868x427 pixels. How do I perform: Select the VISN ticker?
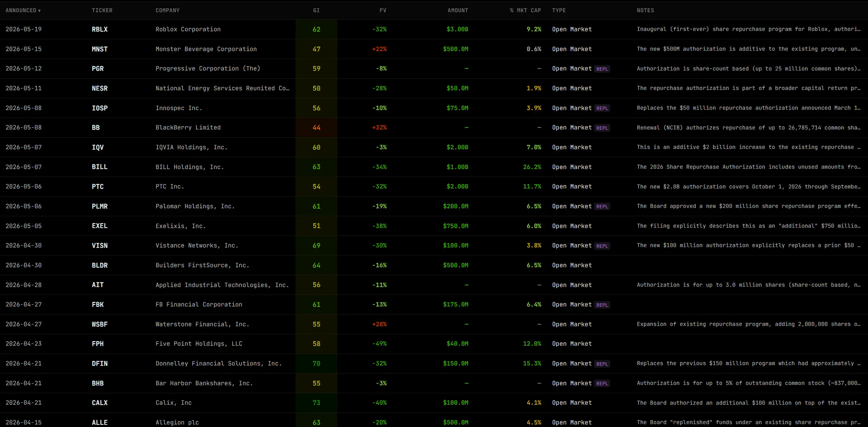coord(100,246)
